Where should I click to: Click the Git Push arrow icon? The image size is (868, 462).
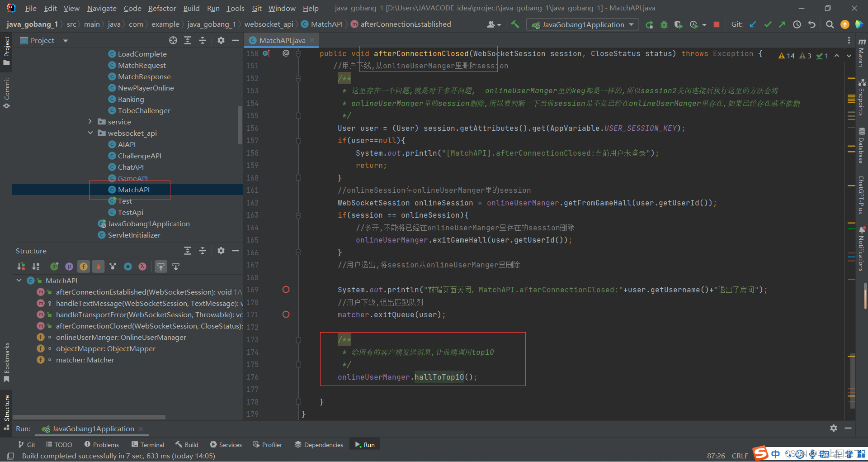(x=782, y=24)
